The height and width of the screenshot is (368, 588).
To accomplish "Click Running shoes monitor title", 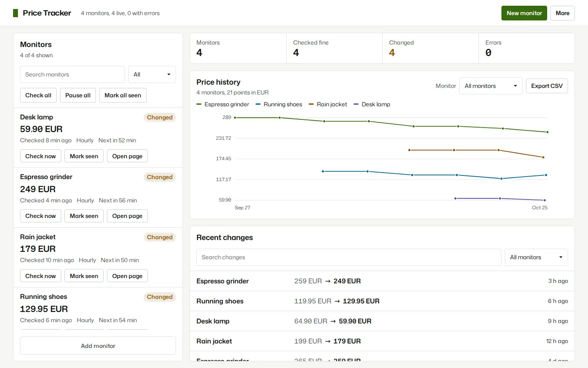I will point(43,297).
